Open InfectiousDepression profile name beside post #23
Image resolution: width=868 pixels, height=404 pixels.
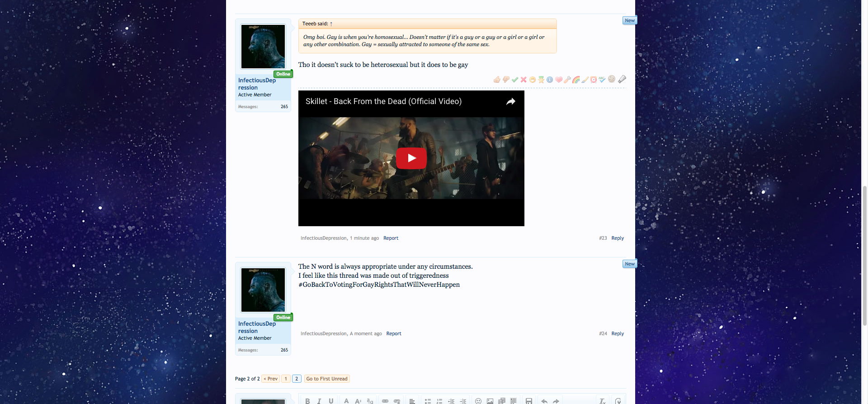tap(257, 84)
